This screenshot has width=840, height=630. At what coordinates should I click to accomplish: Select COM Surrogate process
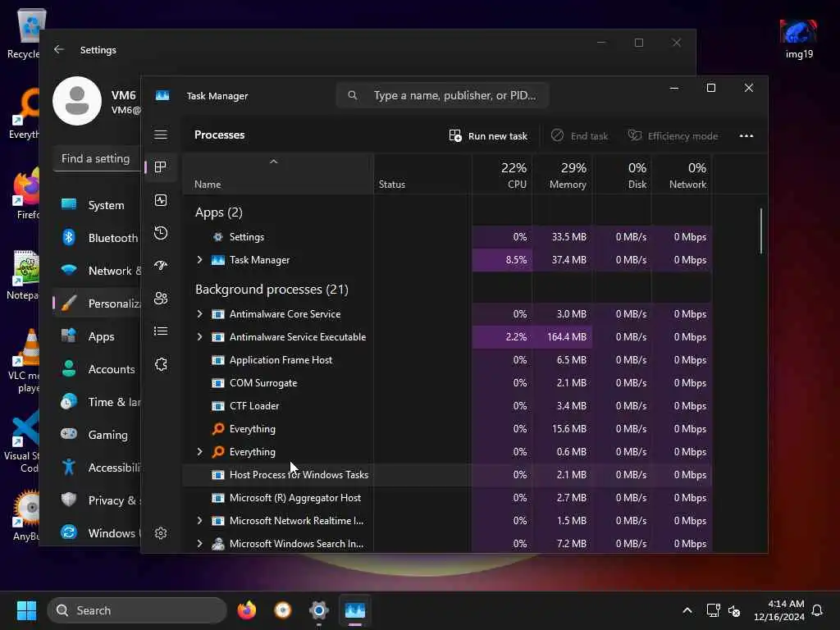[x=447, y=383]
